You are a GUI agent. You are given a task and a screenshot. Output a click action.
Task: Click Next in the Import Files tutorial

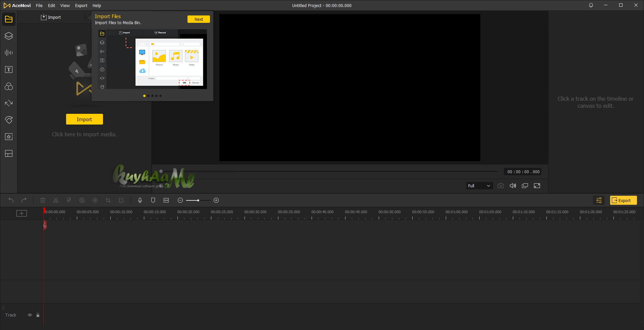pyautogui.click(x=199, y=19)
